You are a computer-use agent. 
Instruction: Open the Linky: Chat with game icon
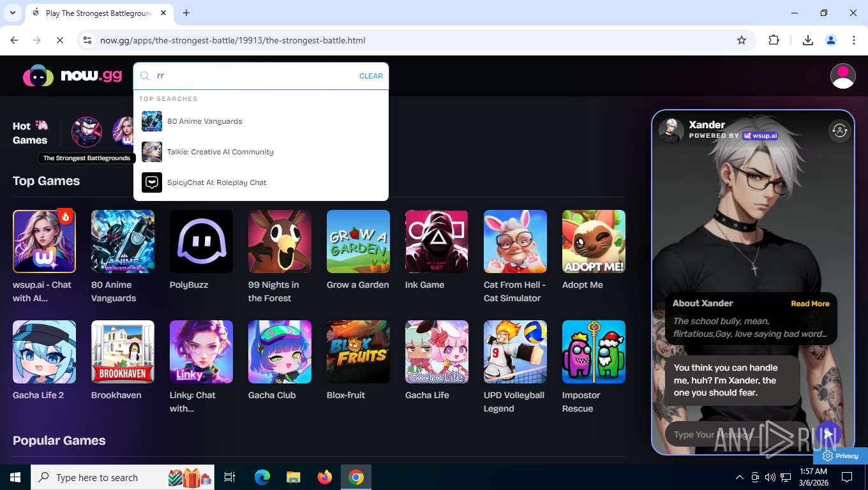[201, 352]
